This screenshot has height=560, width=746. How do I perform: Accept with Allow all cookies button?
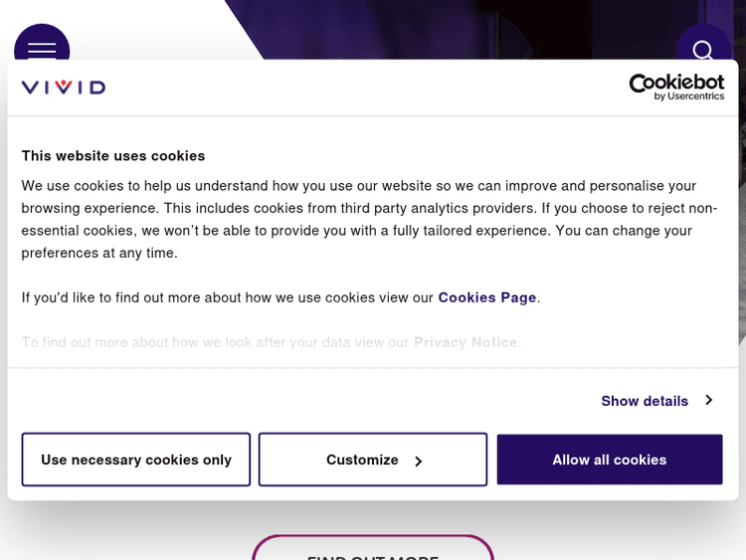pos(610,460)
